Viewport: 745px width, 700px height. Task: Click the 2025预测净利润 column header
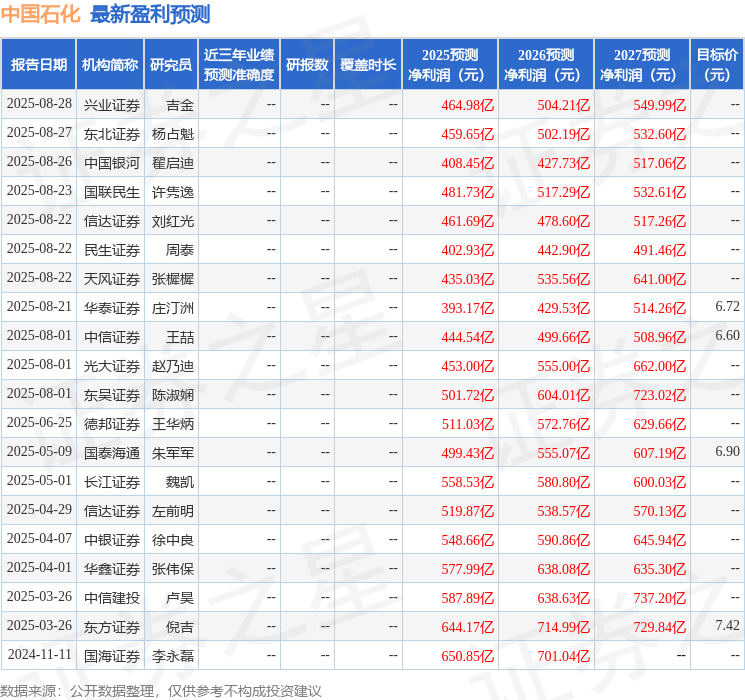click(x=450, y=65)
